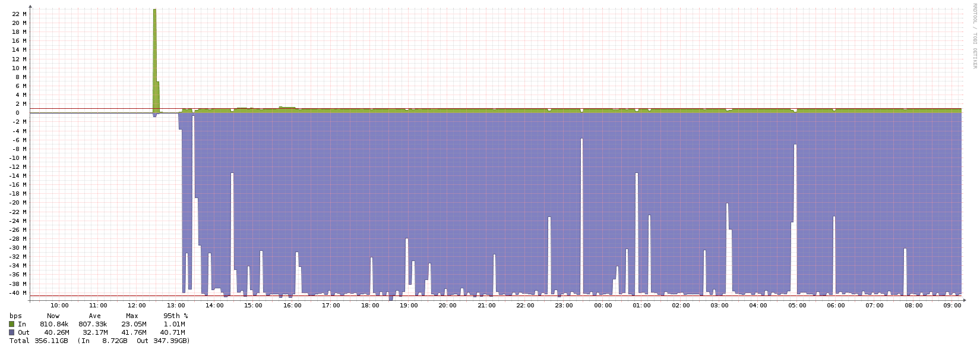Click the green In legend color swatch
980x349 pixels.
pos(11,324)
